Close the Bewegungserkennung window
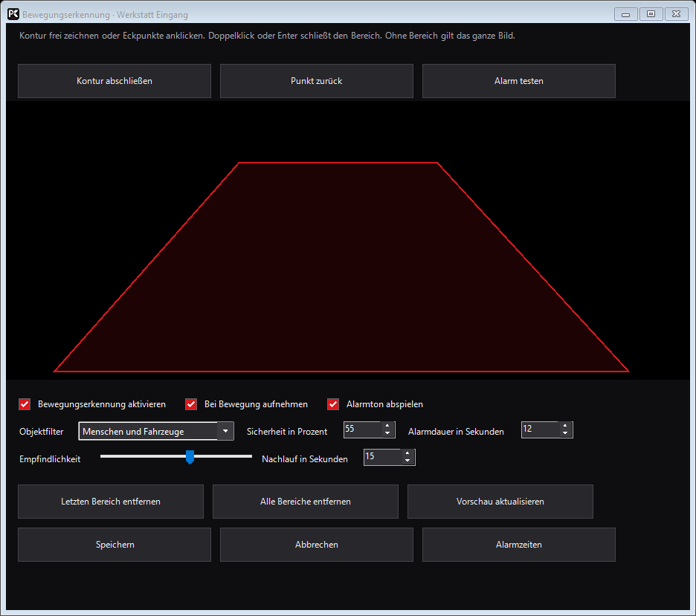Viewport: 696px width, 616px height. coord(676,14)
